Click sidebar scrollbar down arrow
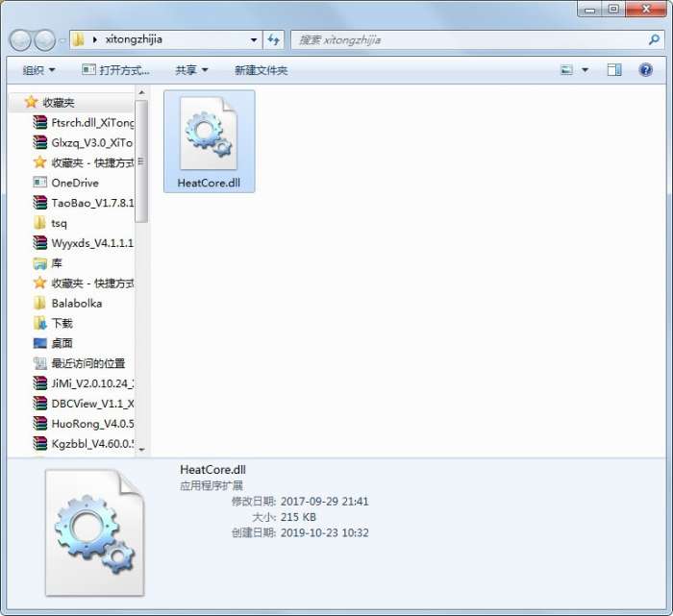Viewport: 673px width, 616px height. pos(141,450)
